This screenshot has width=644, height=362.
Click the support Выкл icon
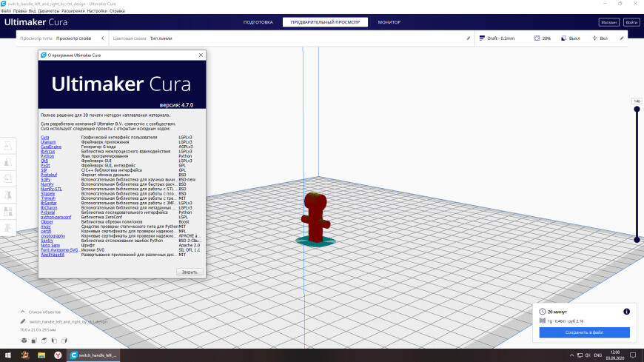tap(563, 38)
